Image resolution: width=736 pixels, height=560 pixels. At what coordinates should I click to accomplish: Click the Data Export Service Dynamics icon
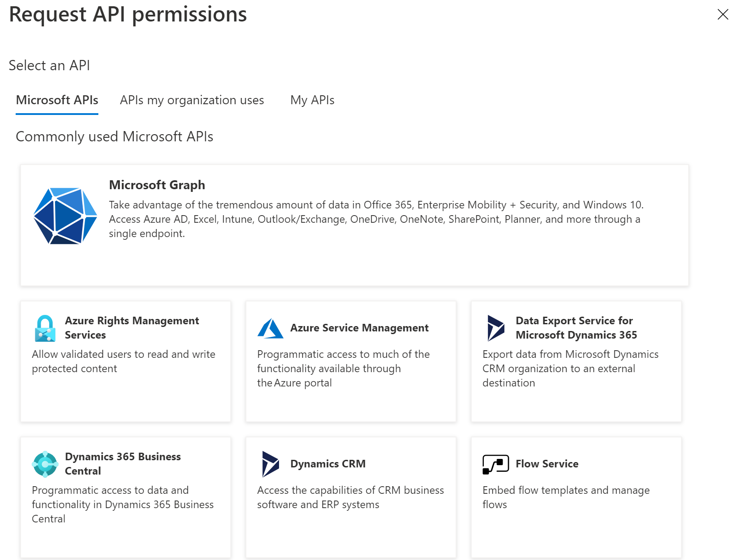pos(496,328)
